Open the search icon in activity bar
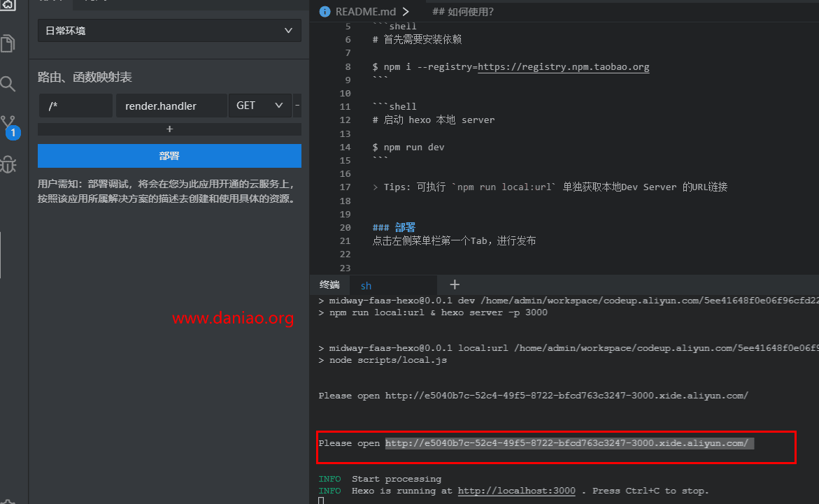The height and width of the screenshot is (504, 819). pos(8,84)
